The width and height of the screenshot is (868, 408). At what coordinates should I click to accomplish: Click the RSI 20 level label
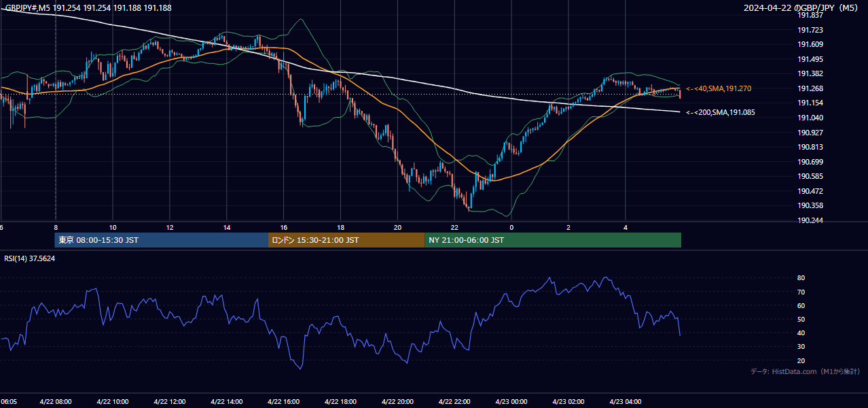[x=801, y=360]
